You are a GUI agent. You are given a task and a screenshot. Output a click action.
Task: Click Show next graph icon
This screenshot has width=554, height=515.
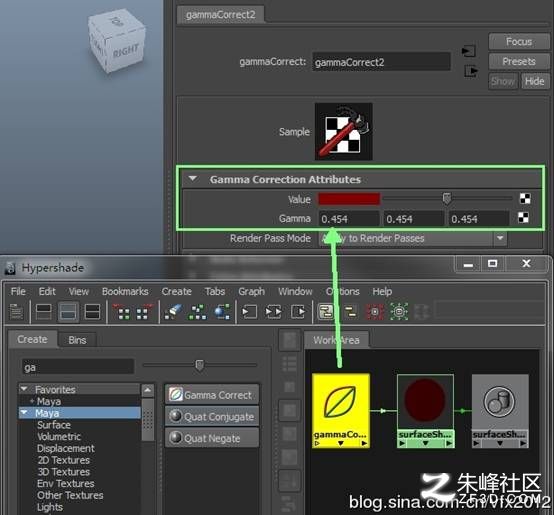coord(144,312)
